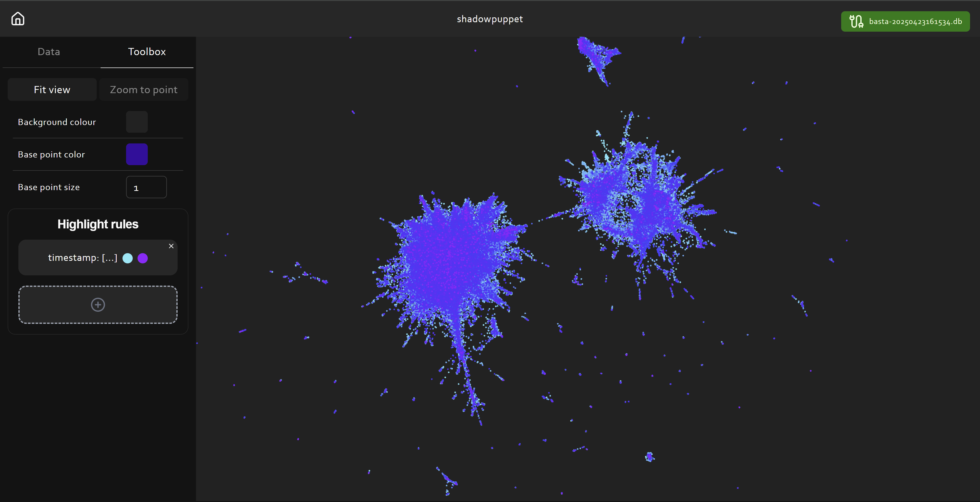Click the basta-20250423161534.db filename label
Screen dimensions: 980x502
[915, 22]
